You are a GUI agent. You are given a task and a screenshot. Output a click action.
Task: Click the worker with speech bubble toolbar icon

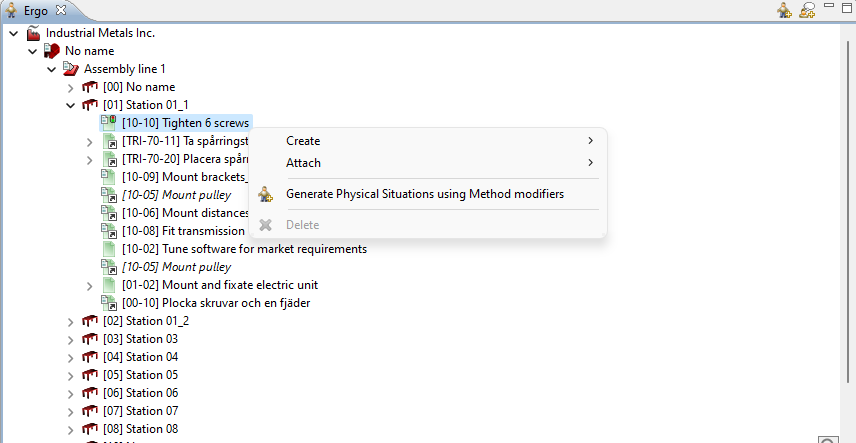pos(808,10)
